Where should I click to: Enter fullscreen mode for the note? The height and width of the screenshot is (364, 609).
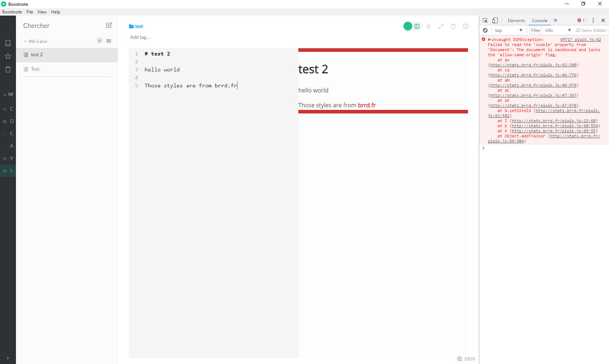click(441, 26)
